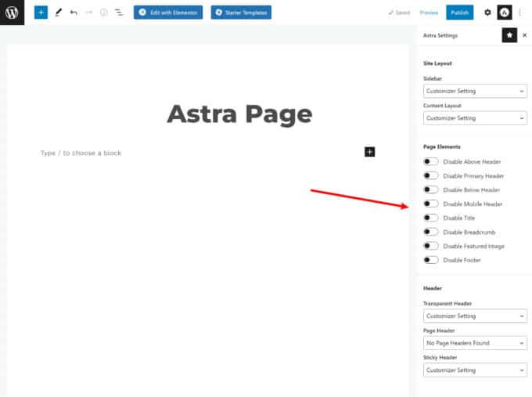Click the Saved status indicator
This screenshot has width=532, height=397.
pos(399,13)
